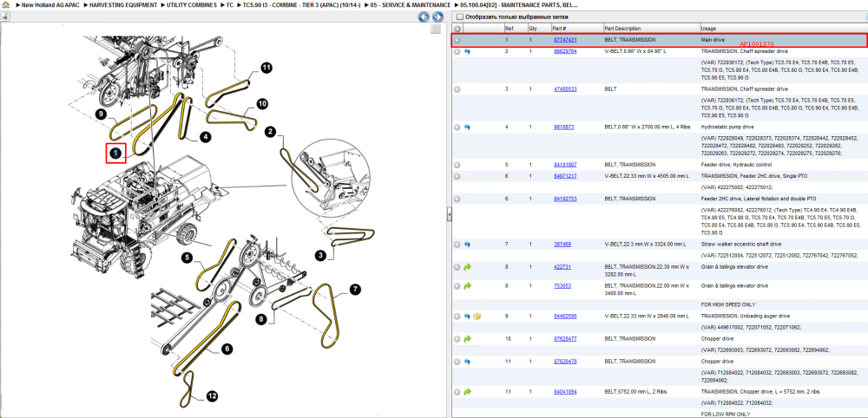Select callout 6 on the diagram

(227, 349)
